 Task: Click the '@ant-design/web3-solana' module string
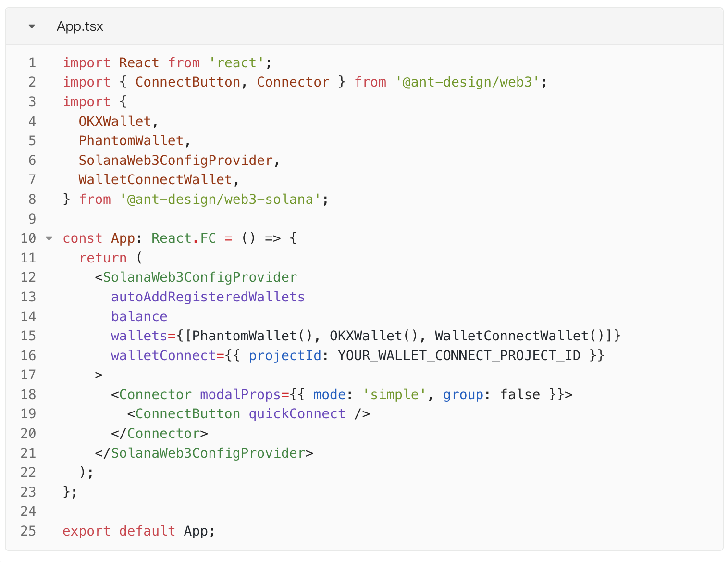point(220,200)
